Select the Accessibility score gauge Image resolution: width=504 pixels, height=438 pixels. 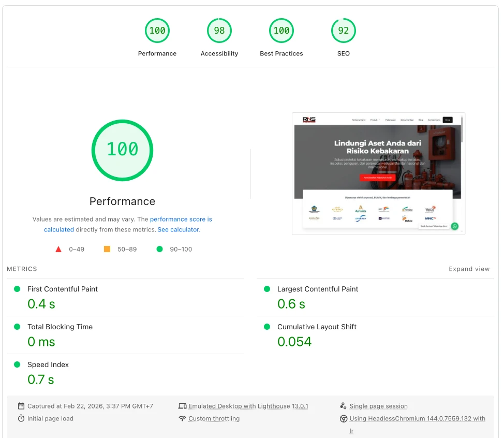tap(219, 31)
